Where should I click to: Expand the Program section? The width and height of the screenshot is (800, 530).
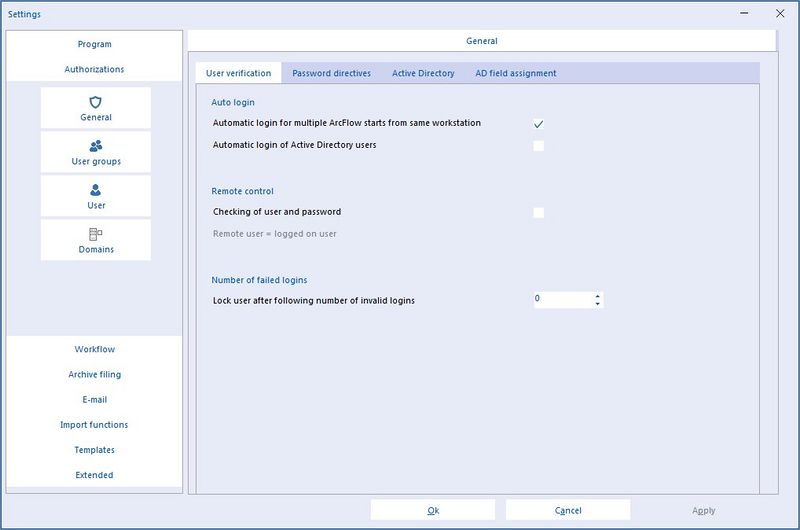(94, 44)
